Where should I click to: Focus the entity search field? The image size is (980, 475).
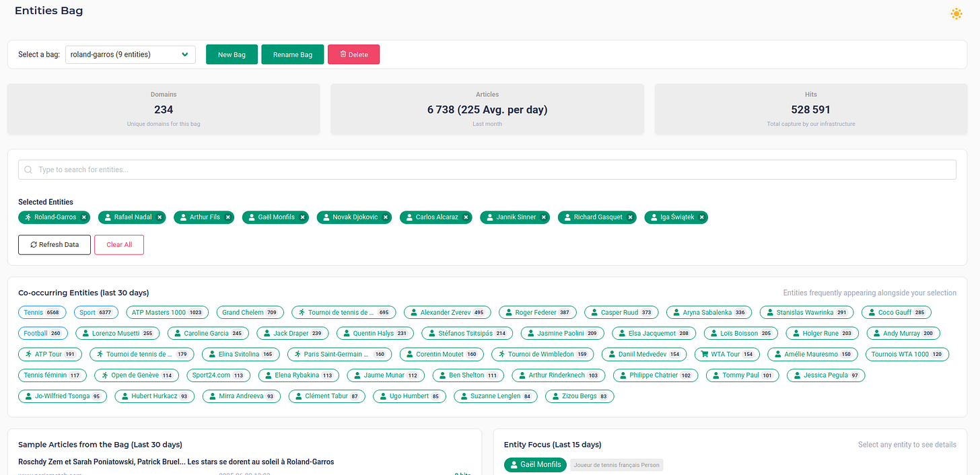(x=487, y=170)
